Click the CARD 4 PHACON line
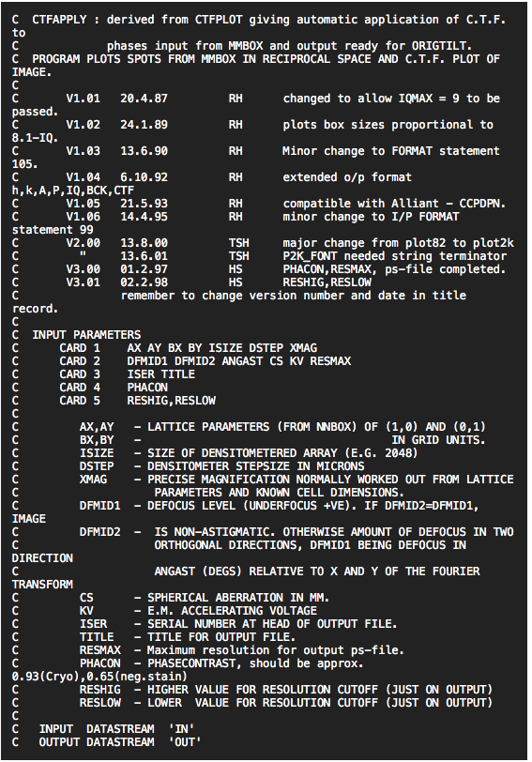The image size is (532, 762). (114, 388)
